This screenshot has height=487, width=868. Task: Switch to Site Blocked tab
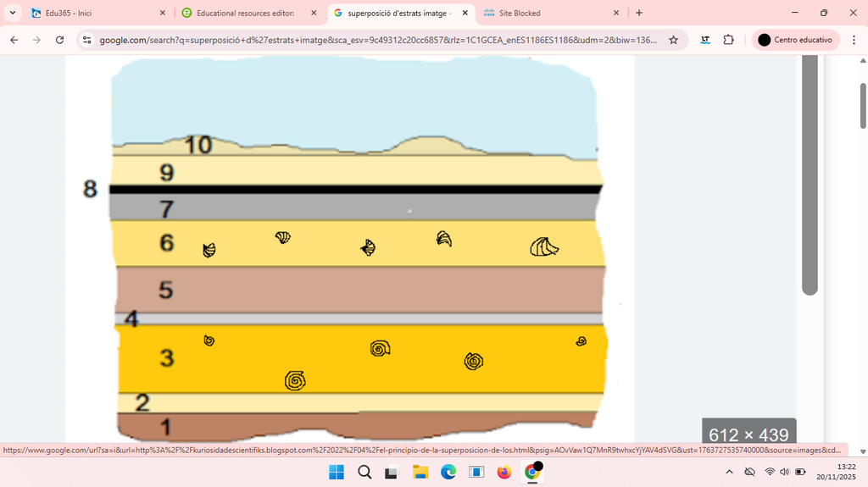(x=552, y=13)
